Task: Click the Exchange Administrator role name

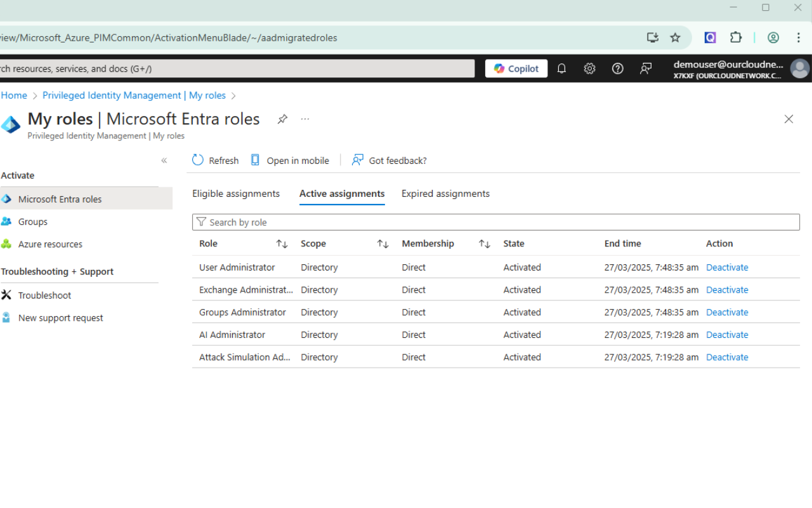Action: click(x=246, y=290)
